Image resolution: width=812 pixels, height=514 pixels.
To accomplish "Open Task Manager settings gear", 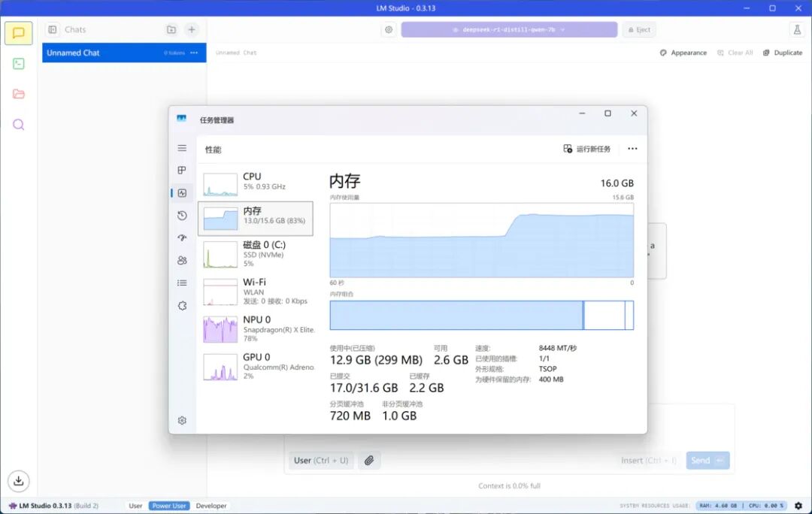I will [182, 420].
